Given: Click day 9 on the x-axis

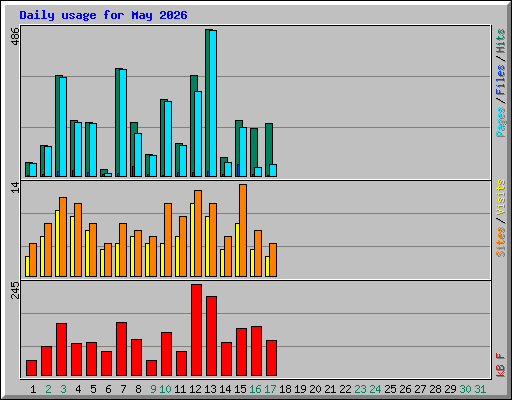Looking at the screenshot, I should (153, 389).
